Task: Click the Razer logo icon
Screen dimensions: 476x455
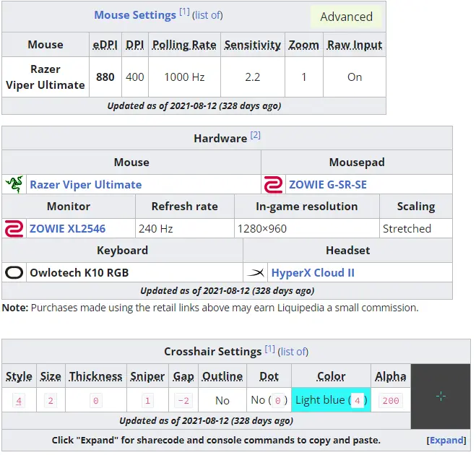Action: tap(14, 184)
